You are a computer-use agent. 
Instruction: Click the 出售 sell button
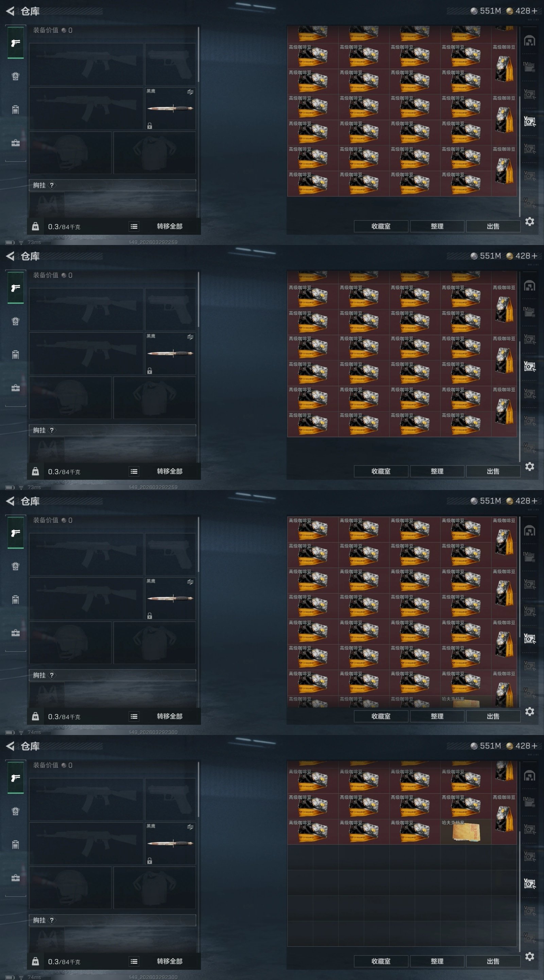(493, 226)
